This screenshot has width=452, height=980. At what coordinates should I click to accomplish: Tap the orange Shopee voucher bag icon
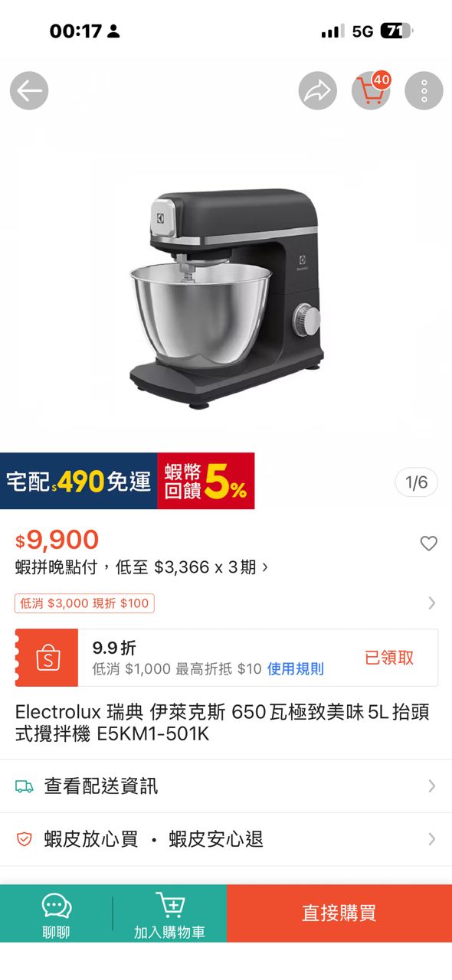pyautogui.click(x=47, y=658)
